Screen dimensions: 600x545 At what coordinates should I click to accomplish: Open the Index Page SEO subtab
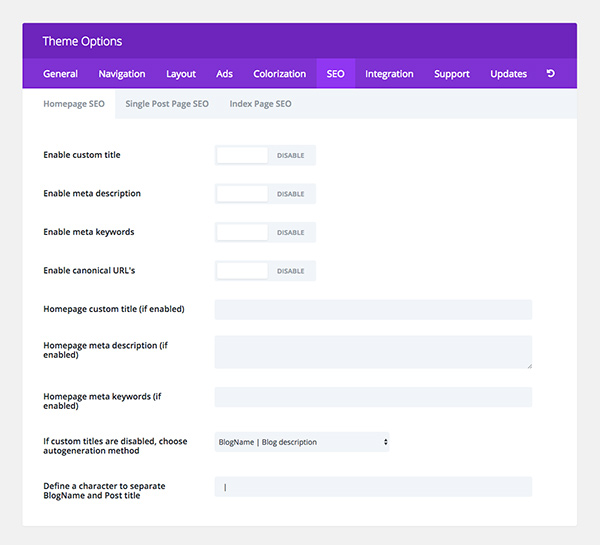pos(261,104)
